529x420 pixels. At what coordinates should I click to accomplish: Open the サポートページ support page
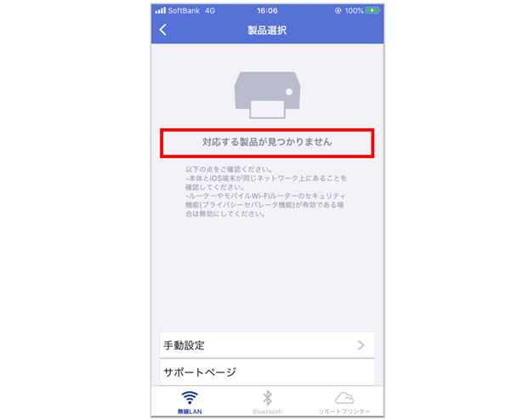(x=267, y=372)
